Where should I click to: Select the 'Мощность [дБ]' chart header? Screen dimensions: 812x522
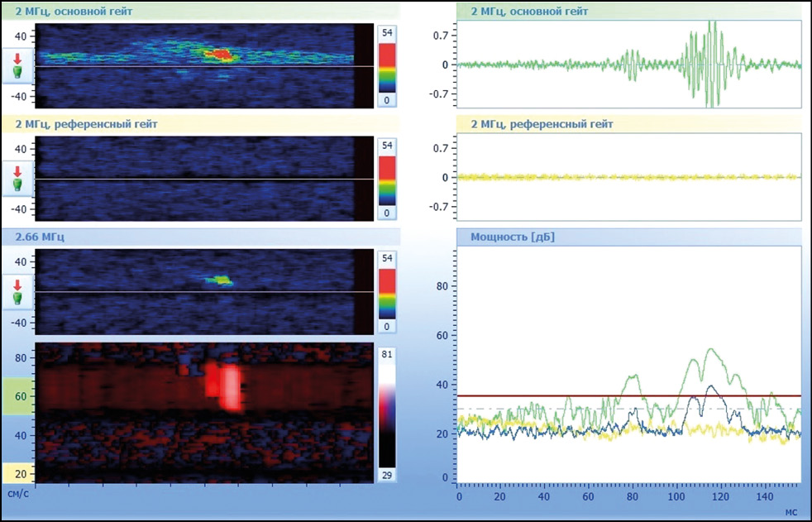512,237
